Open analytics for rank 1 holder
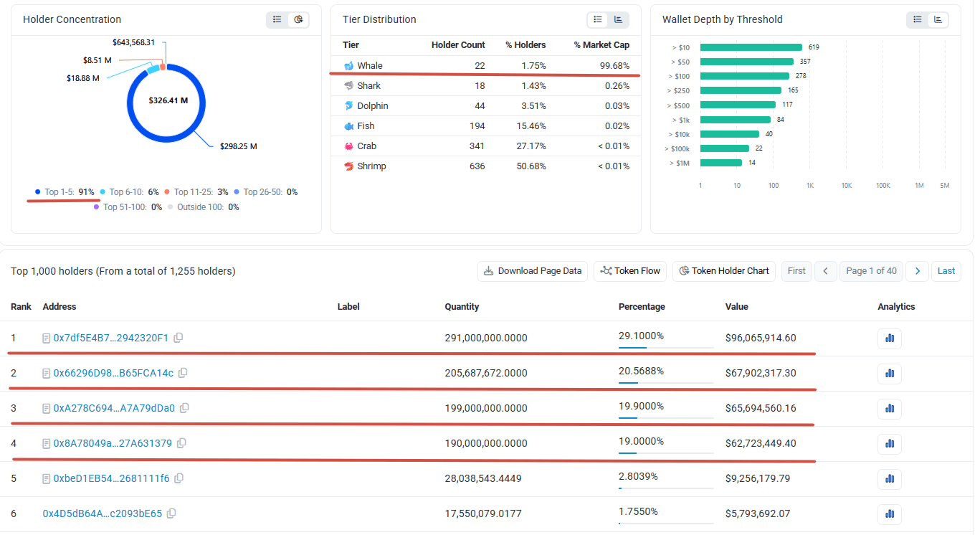The height and width of the screenshot is (535, 980). pos(890,338)
